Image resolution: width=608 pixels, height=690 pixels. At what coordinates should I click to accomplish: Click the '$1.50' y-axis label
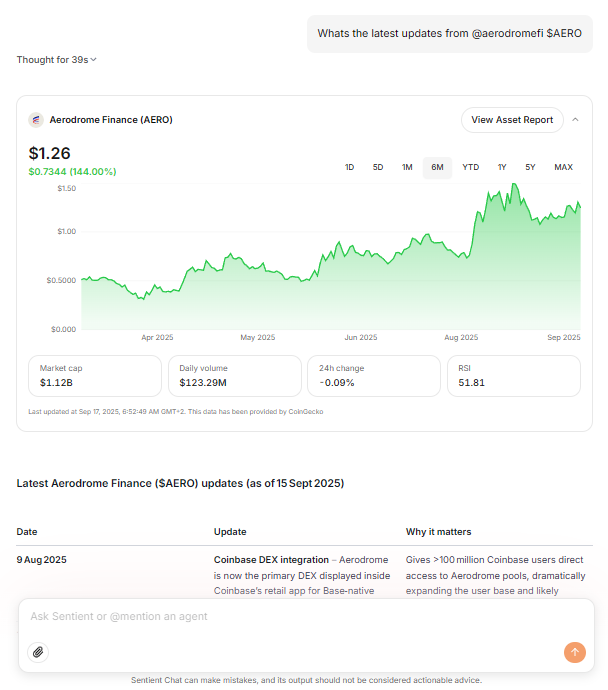66,188
